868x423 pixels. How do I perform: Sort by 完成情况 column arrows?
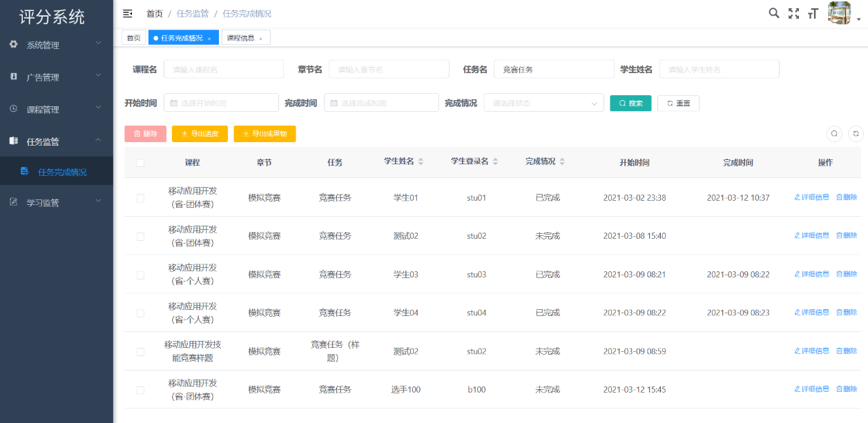coord(562,161)
